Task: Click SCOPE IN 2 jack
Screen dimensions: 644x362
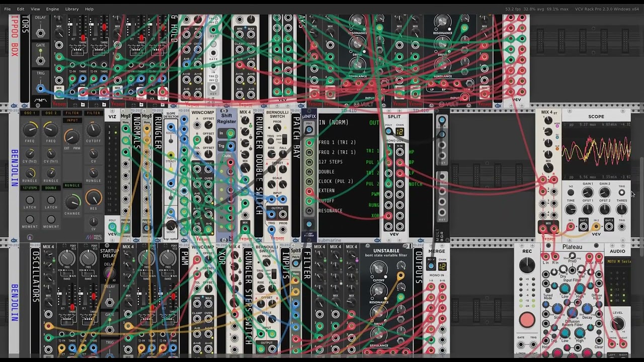Action: (x=596, y=227)
